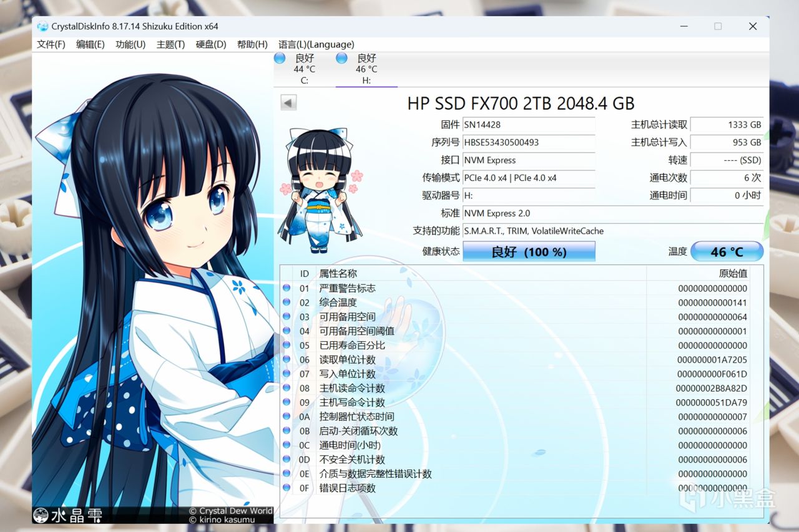Select the H: drive status orb

point(341,58)
